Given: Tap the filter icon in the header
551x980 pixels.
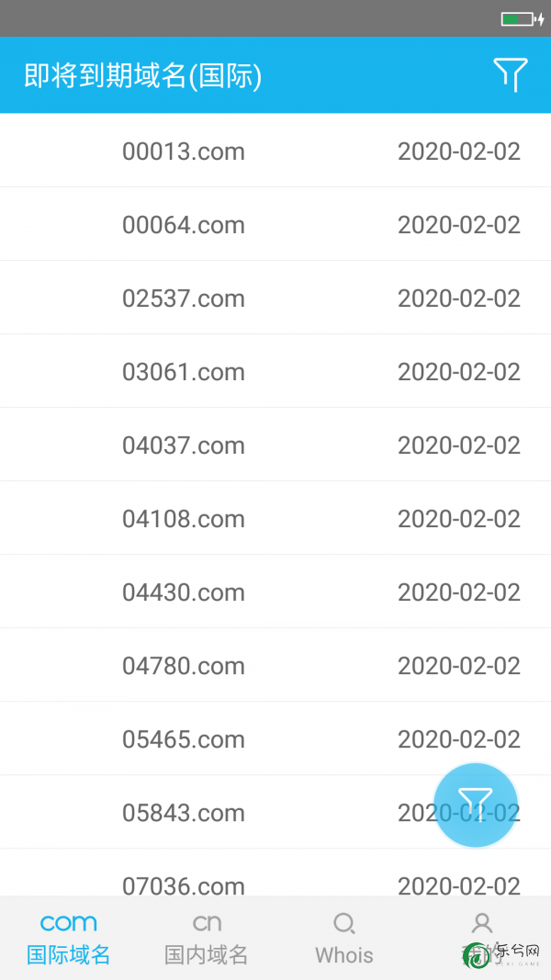Looking at the screenshot, I should pos(511,75).
